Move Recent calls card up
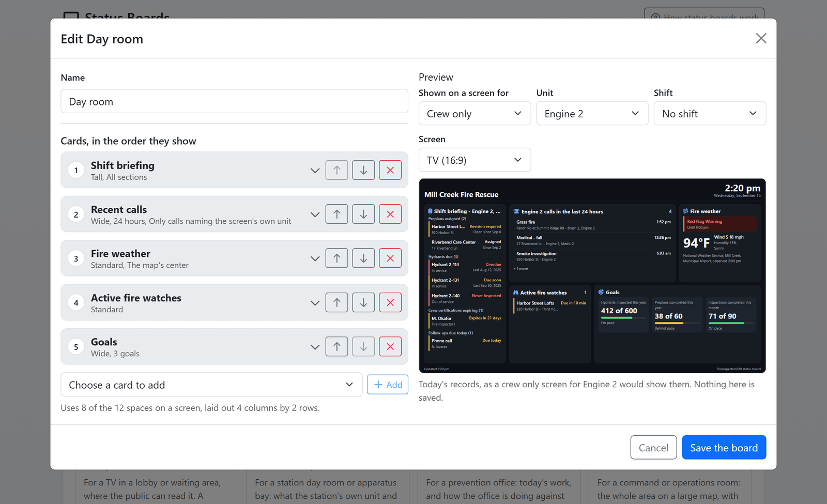The height and width of the screenshot is (504, 827). click(336, 214)
